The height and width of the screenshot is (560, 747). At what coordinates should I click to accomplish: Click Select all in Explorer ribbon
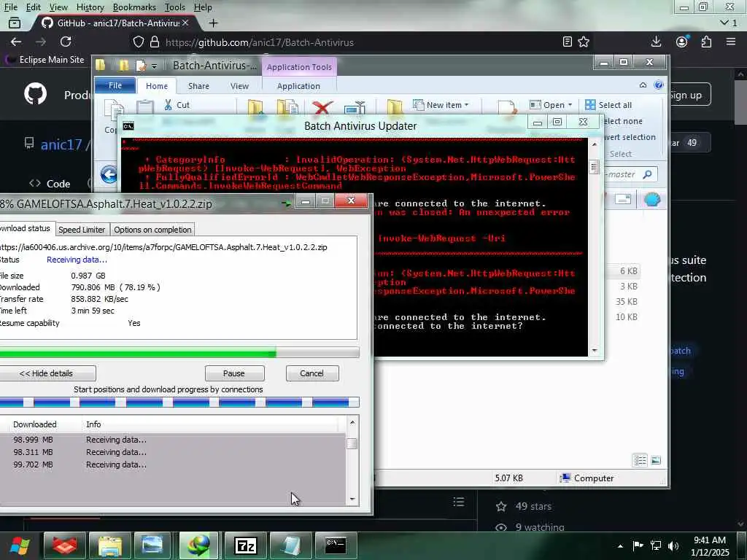click(609, 105)
